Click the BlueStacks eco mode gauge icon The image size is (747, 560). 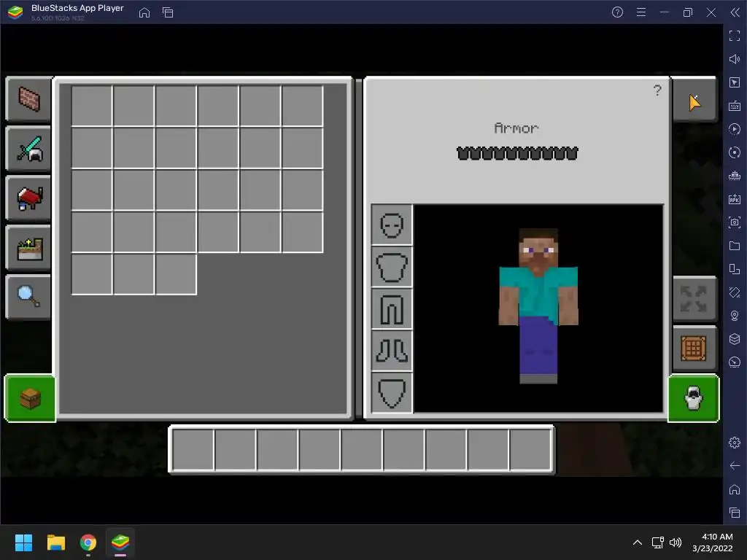[735, 362]
